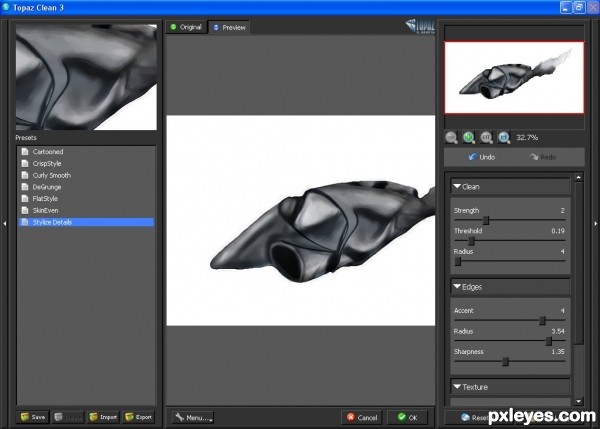The height and width of the screenshot is (429, 600).
Task: Open the Menu... wrench button
Action: click(x=193, y=418)
